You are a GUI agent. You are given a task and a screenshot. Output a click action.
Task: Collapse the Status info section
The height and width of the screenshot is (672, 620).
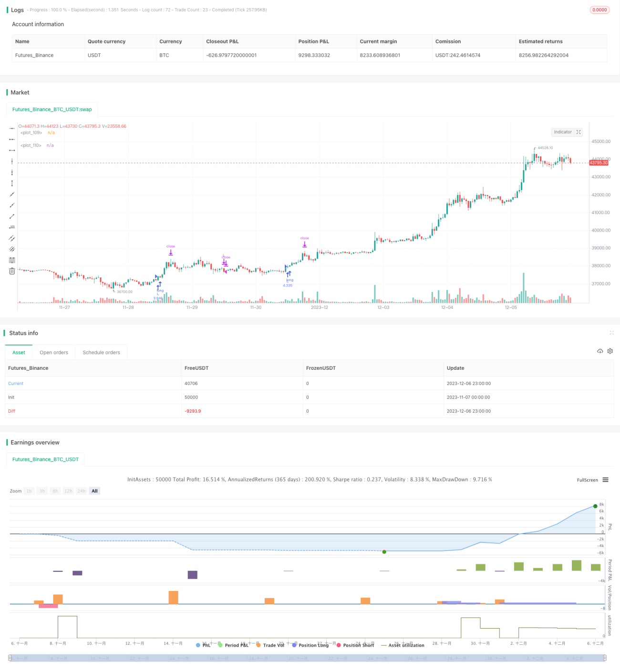[611, 333]
